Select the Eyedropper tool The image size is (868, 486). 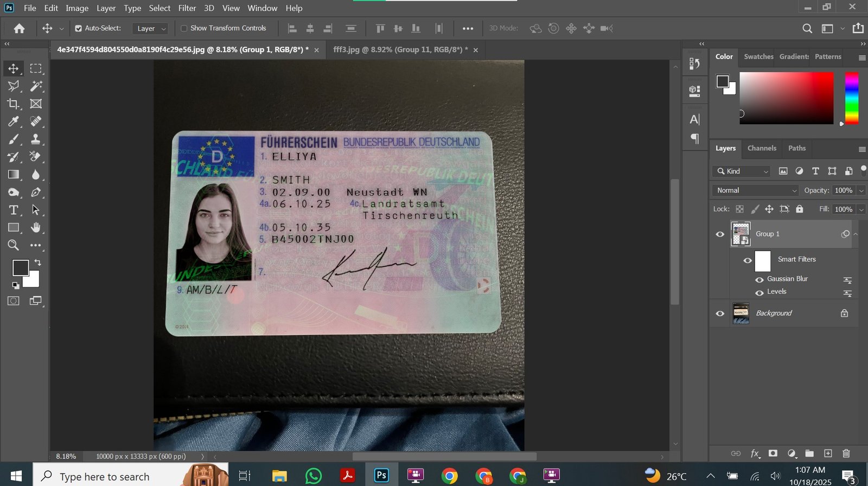click(14, 121)
